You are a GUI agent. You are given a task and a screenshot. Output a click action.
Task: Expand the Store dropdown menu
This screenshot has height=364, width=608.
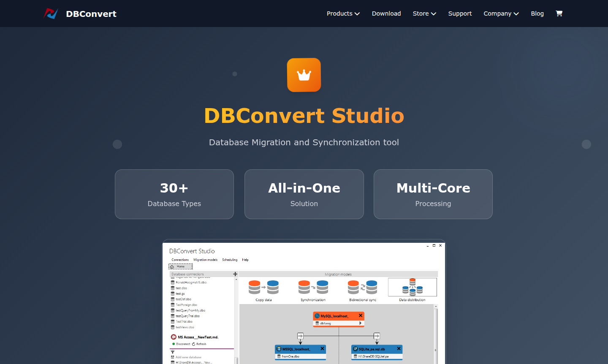point(424,14)
